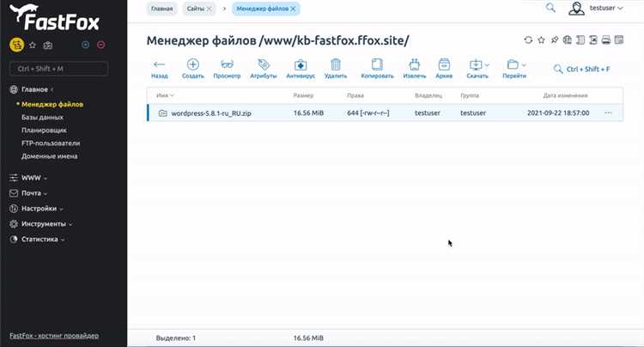The width and height of the screenshot is (644, 347).
Task: Click the 644 [-rw-r--r--] permissions cell
Action: click(368, 113)
